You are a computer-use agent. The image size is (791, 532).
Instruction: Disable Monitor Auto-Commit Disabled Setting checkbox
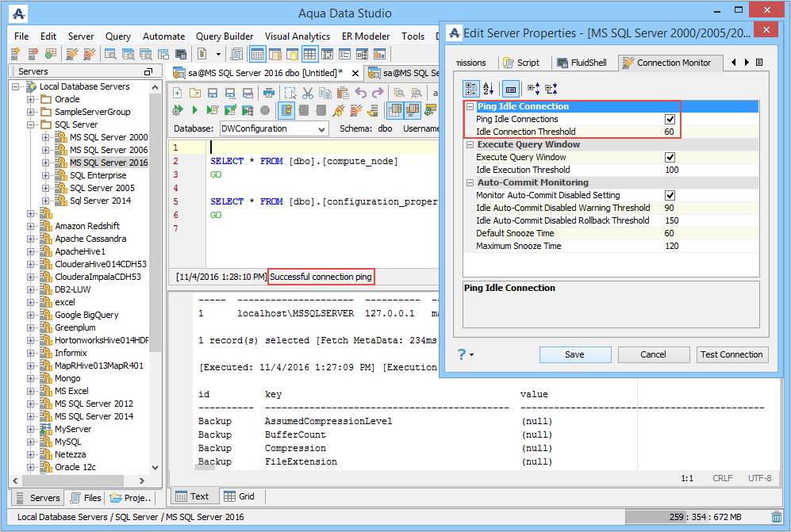pos(670,195)
